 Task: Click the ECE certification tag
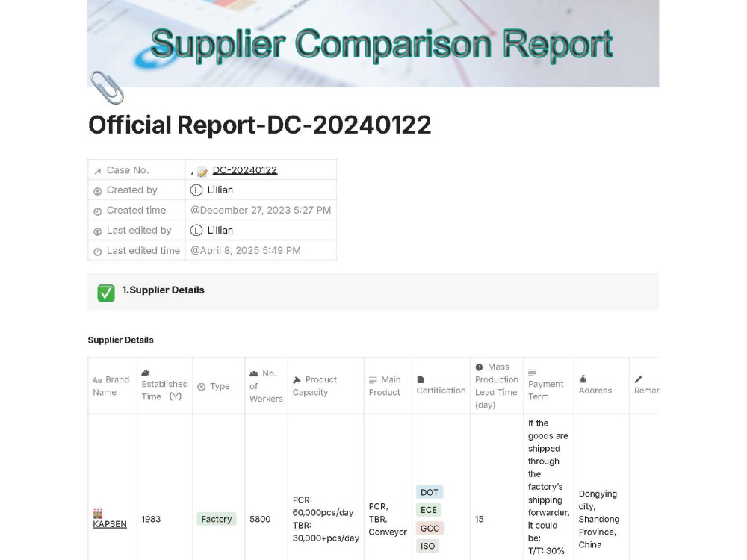point(428,510)
